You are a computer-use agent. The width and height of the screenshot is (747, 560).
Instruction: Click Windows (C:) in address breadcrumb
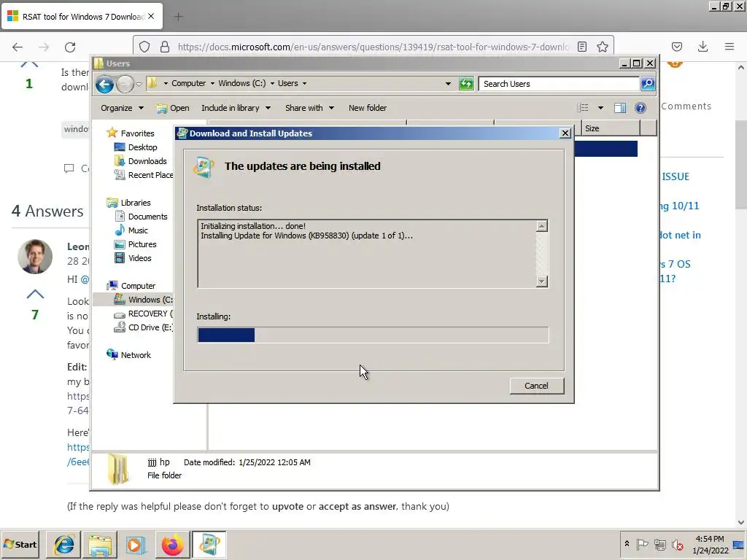[x=242, y=83]
